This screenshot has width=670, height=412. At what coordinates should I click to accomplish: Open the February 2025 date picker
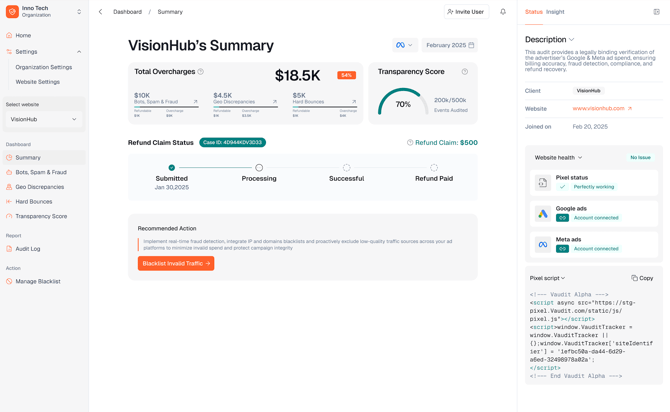450,45
